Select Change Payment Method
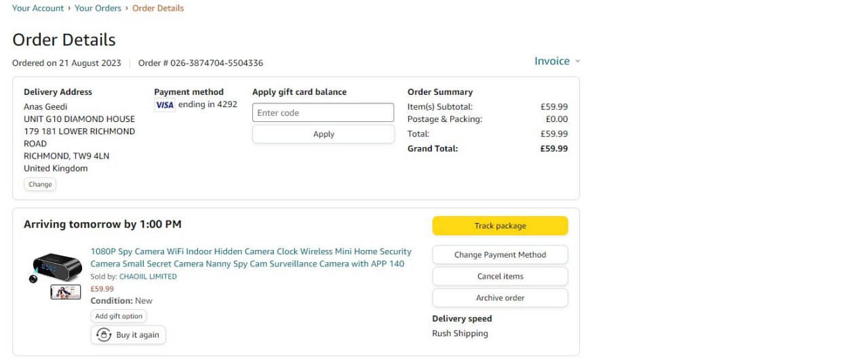868x364 pixels. tap(500, 255)
